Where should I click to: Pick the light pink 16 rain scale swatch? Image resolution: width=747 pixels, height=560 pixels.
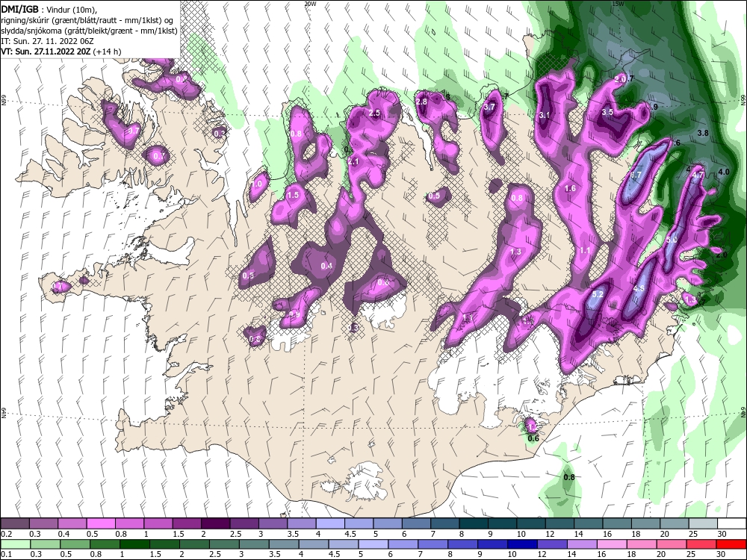[x=613, y=544]
